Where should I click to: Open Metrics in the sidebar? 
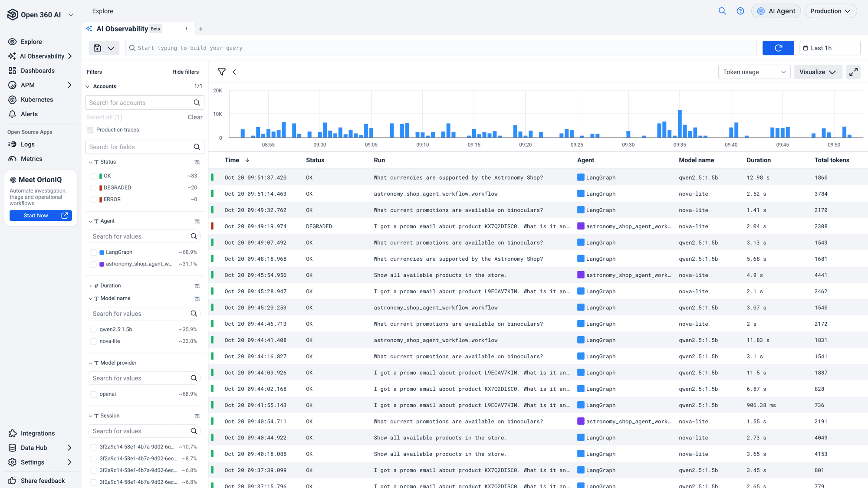point(31,159)
